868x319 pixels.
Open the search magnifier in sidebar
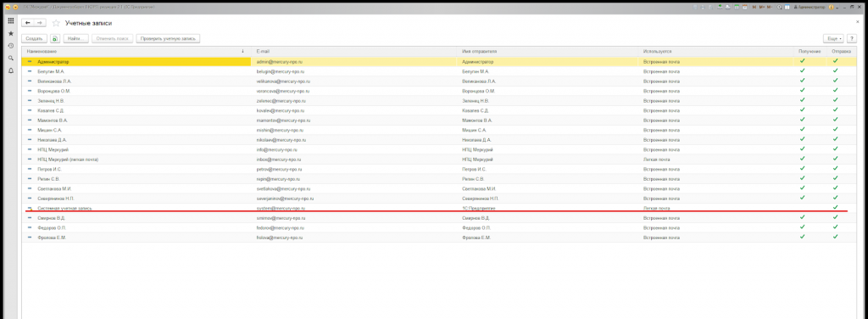pyautogui.click(x=10, y=58)
